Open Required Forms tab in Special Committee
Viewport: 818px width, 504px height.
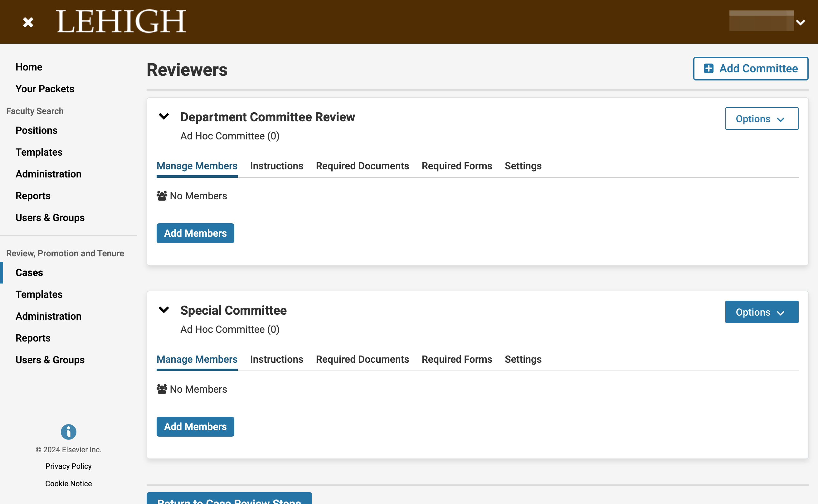tap(457, 359)
